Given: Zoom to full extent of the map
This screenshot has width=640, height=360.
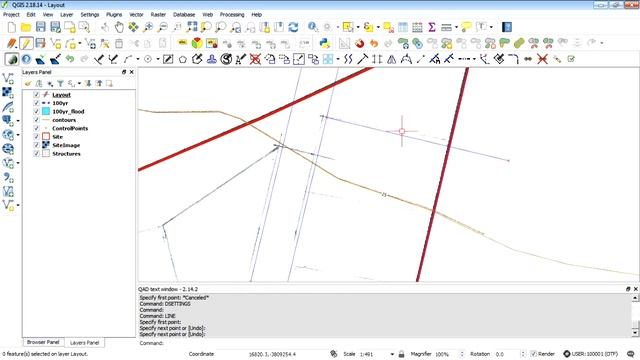Looking at the screenshot, I should pos(192,27).
